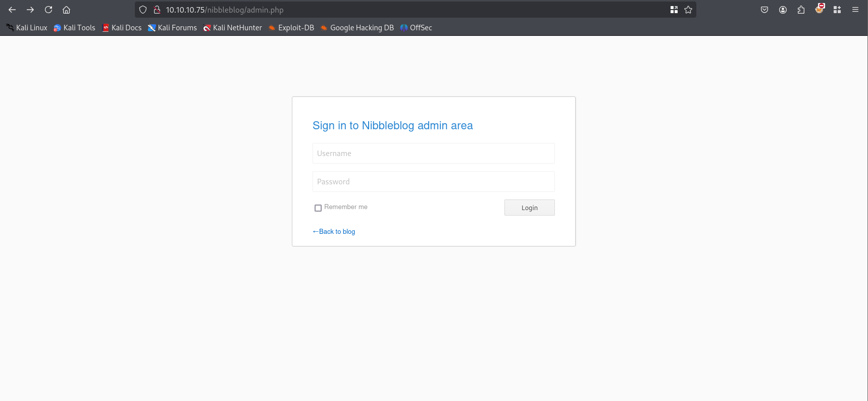Focus the Username input field
868x401 pixels.
click(433, 153)
